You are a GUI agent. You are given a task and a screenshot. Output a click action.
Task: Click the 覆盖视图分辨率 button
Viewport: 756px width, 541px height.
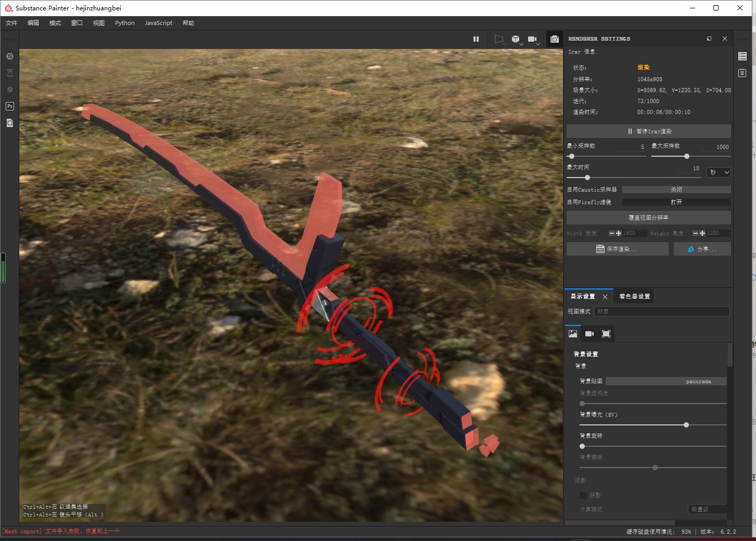[648, 218]
